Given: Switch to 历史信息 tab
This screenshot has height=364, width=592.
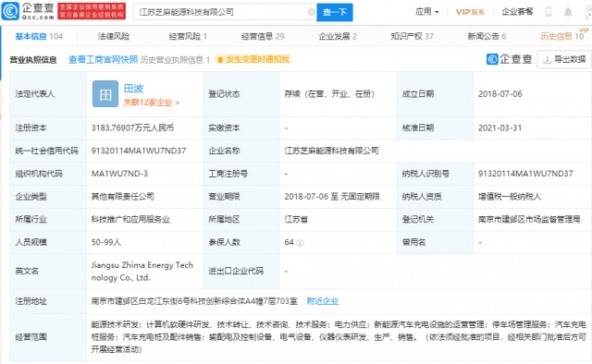Looking at the screenshot, I should [x=562, y=36].
